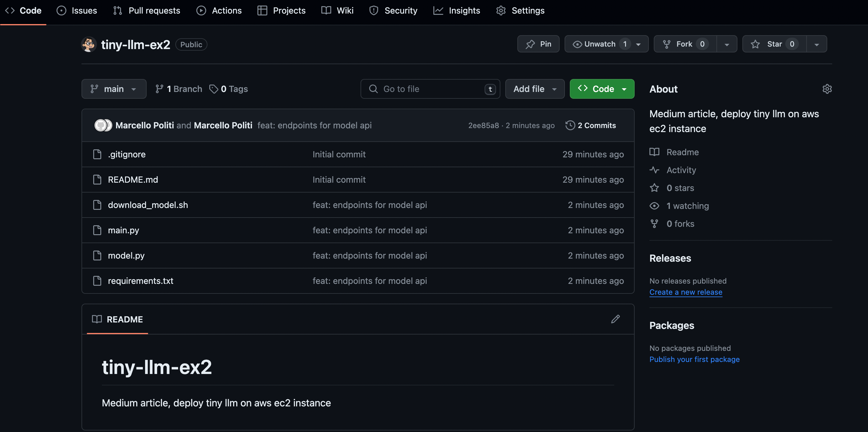Open the 0 Tags link
This screenshot has width=868, height=432.
click(228, 89)
